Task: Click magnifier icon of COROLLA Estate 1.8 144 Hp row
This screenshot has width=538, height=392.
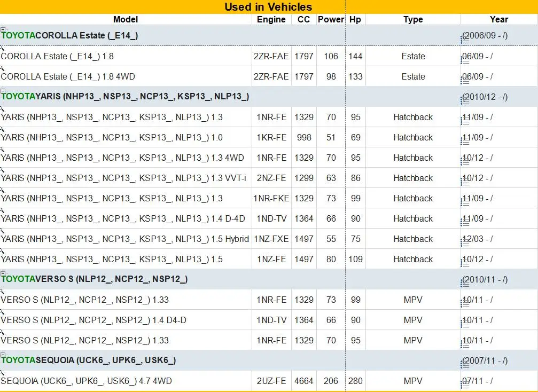Action: [2, 49]
